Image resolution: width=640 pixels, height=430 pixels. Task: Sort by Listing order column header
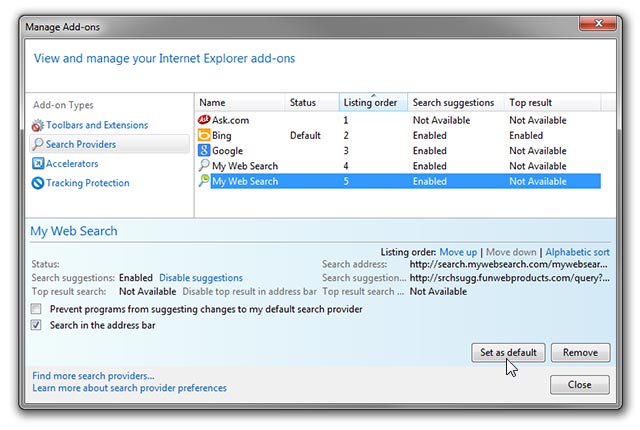[x=373, y=102]
